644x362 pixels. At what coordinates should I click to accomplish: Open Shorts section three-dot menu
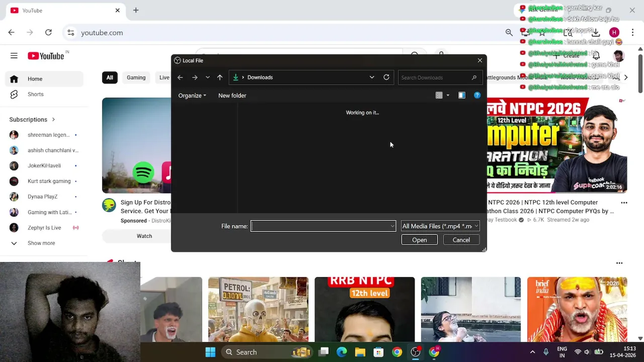(x=619, y=263)
